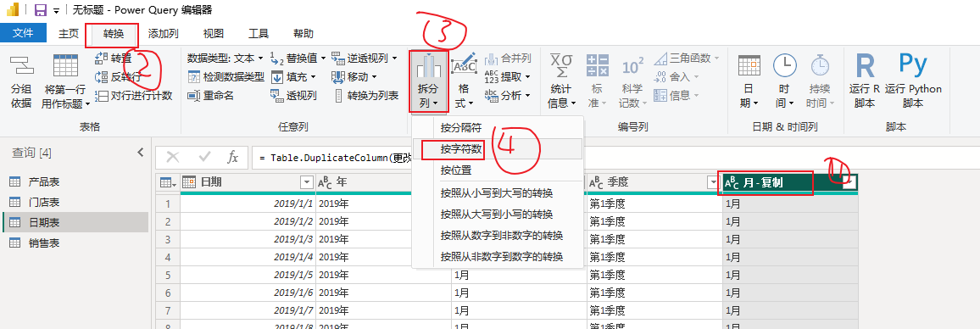
Task: Open the 日期 calendar dropdown
Action: tap(749, 81)
